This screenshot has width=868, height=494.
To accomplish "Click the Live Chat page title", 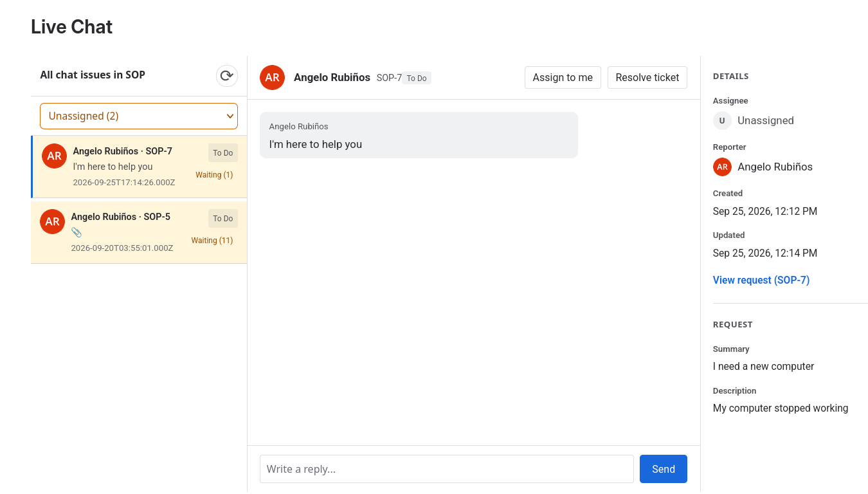I will coord(71,27).
